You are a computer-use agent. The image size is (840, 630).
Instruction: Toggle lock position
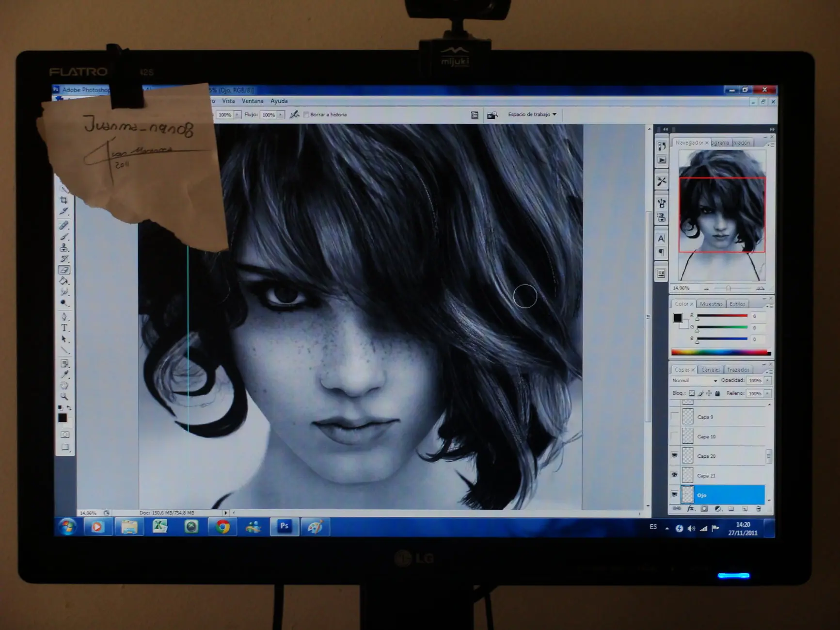click(x=709, y=393)
